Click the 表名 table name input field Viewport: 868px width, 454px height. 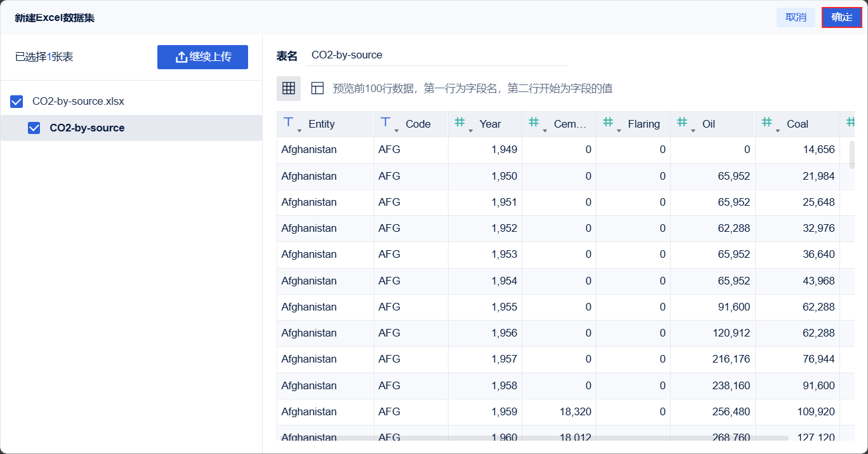tap(437, 55)
